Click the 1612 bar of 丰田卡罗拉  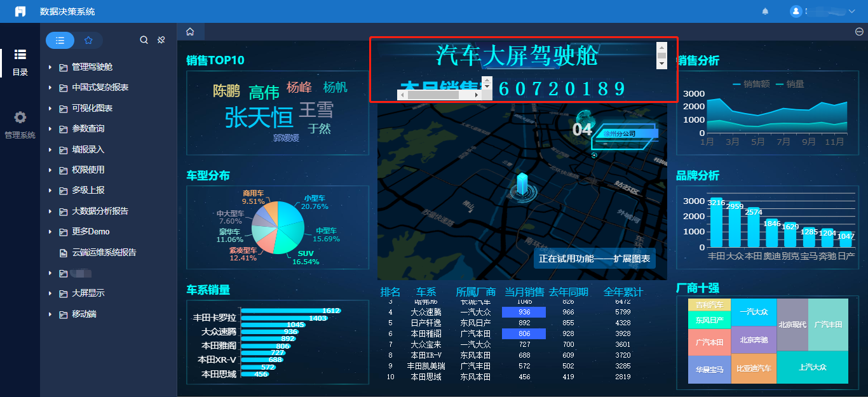(292, 311)
